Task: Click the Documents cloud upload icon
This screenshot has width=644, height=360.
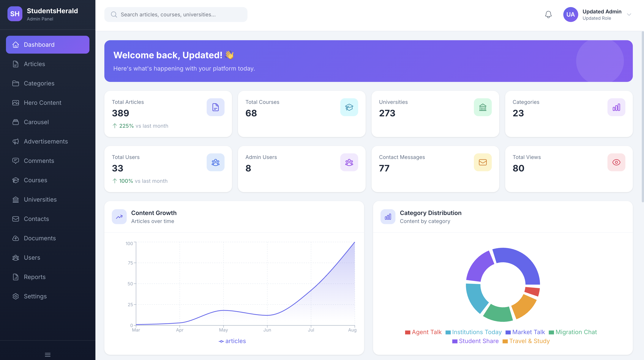Action: click(x=16, y=238)
